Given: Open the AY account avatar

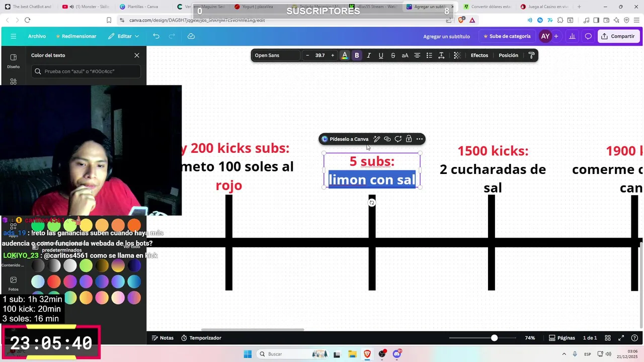Looking at the screenshot, I should [x=545, y=36].
